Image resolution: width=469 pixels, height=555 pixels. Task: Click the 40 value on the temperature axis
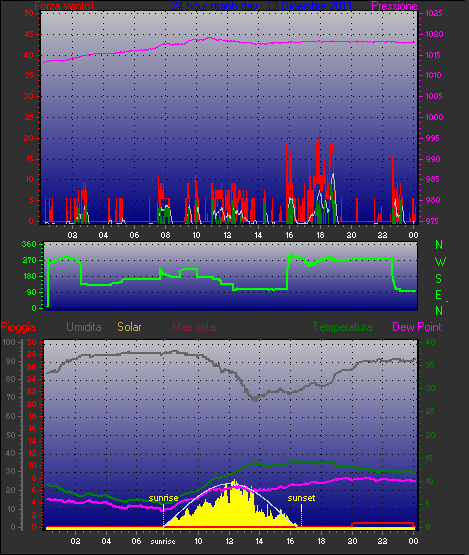430,342
